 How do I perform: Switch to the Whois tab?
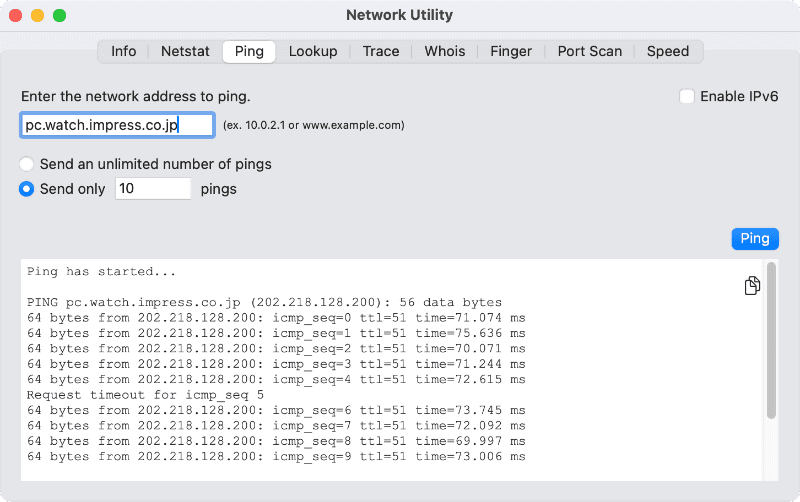coord(444,52)
